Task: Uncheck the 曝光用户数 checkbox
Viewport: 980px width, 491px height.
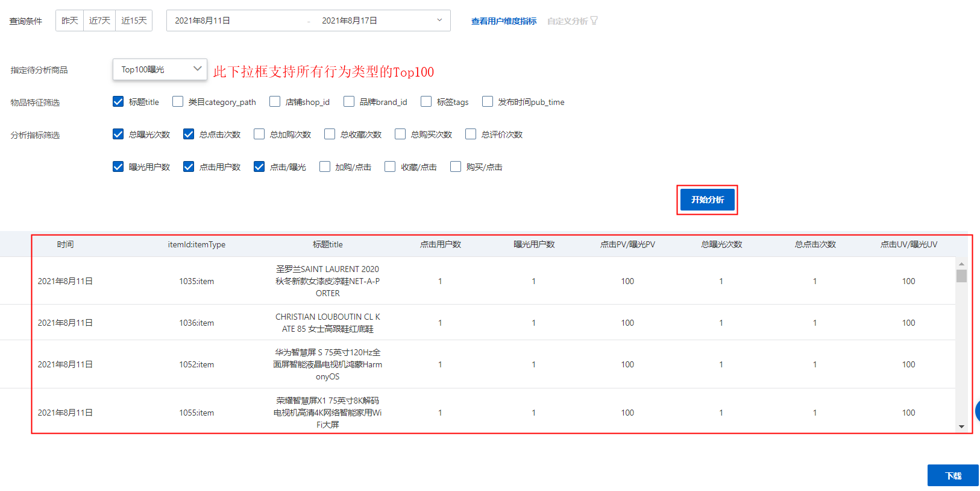Action: coord(118,166)
